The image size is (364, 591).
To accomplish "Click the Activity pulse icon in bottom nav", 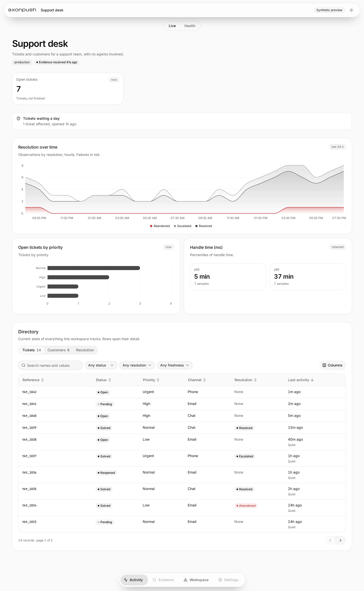I will (x=126, y=580).
